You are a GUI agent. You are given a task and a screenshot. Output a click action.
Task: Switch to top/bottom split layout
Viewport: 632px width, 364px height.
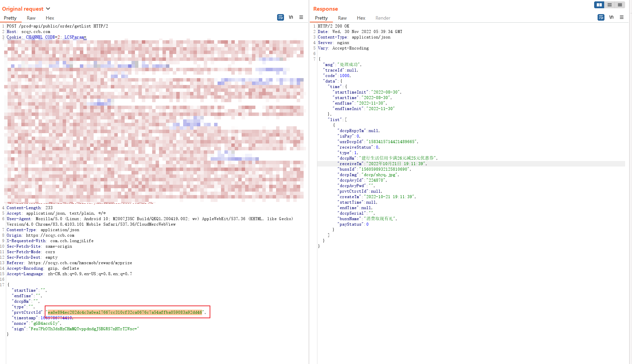(x=609, y=5)
